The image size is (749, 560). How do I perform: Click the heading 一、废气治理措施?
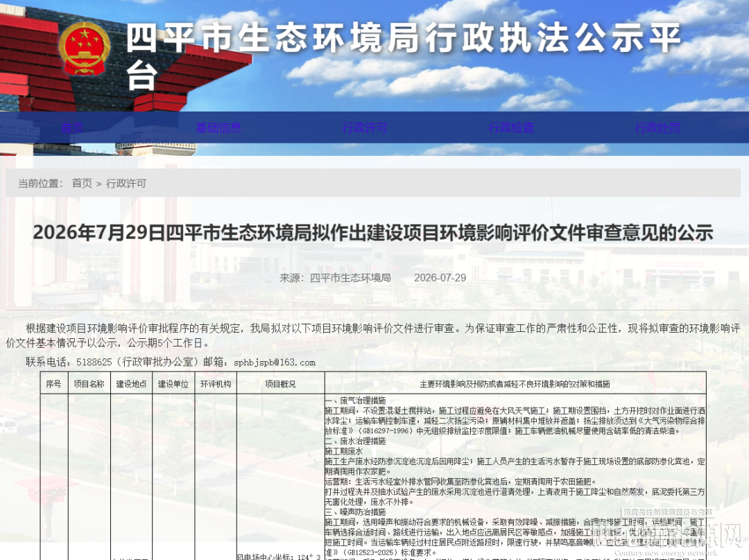tap(355, 401)
